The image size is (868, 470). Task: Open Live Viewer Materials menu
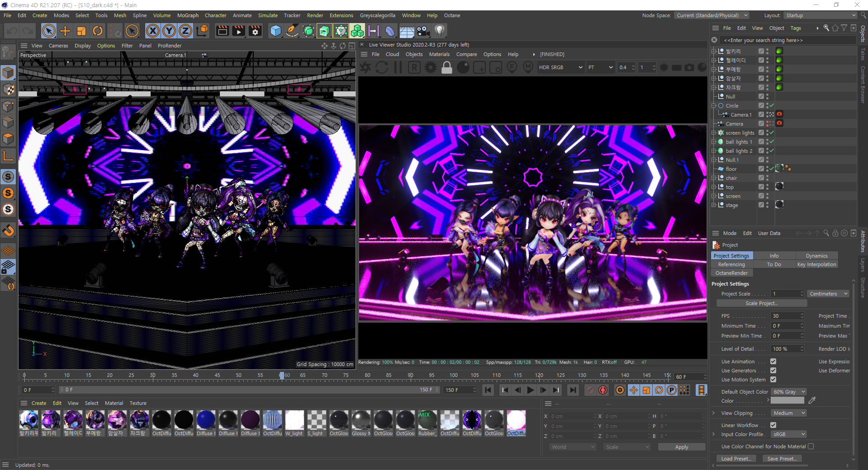[x=439, y=54]
